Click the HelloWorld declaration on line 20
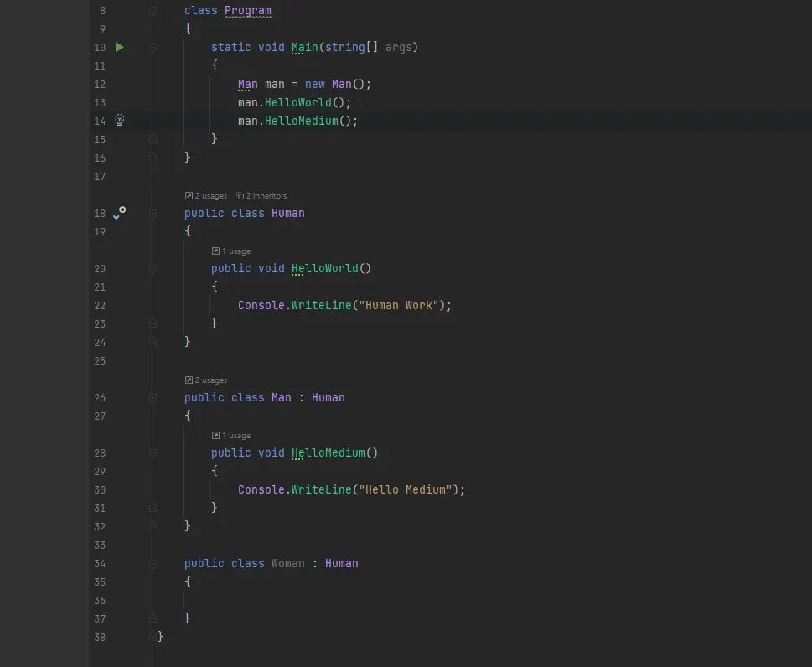The height and width of the screenshot is (667, 812). click(x=324, y=268)
